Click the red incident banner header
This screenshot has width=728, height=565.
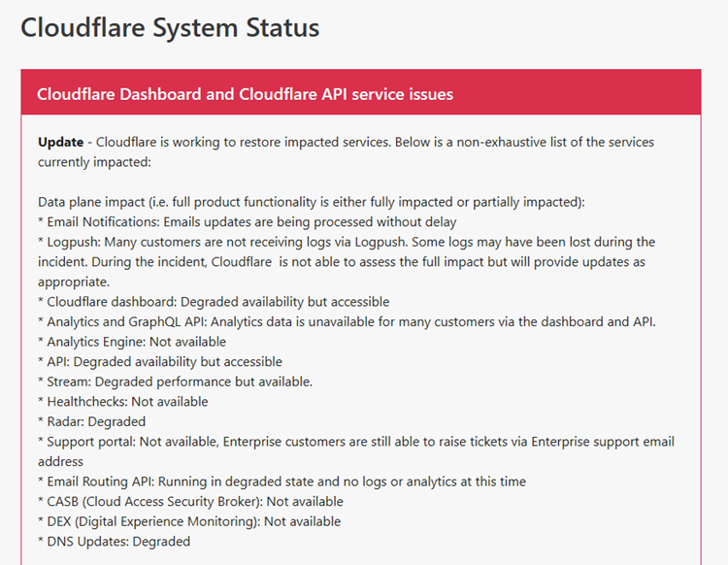361,92
